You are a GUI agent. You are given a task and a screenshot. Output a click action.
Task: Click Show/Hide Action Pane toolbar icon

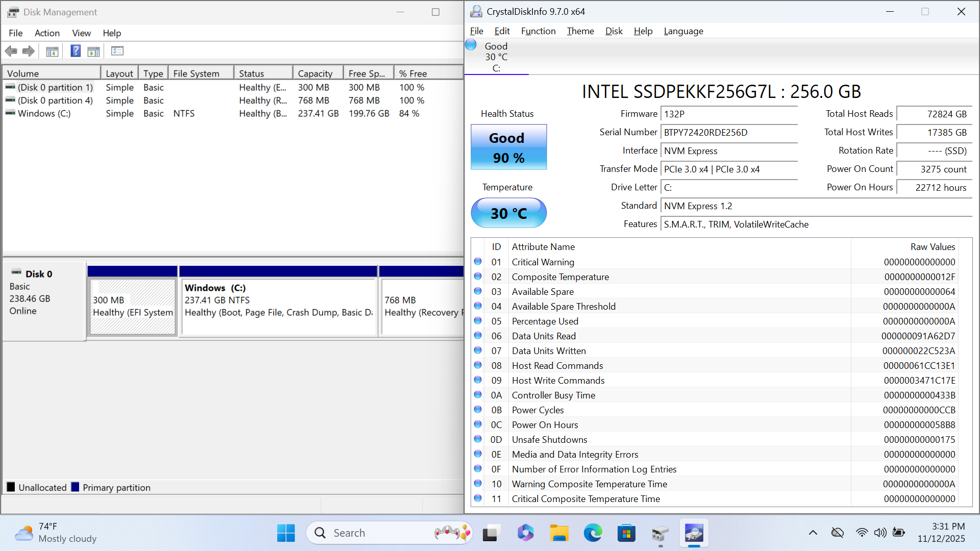(94, 51)
